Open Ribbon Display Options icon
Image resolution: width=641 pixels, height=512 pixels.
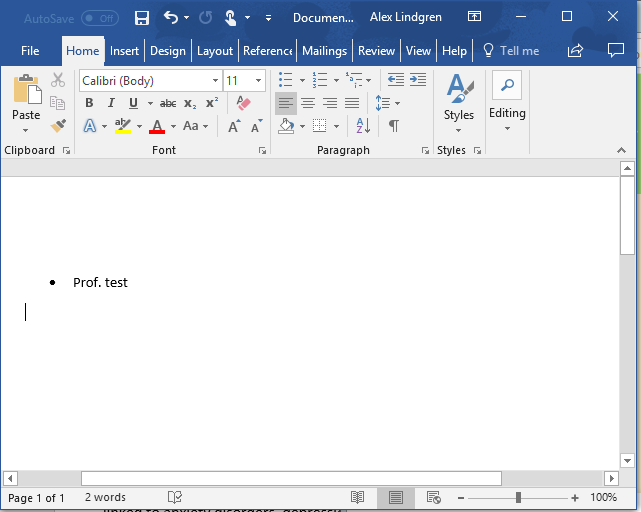pos(474,16)
